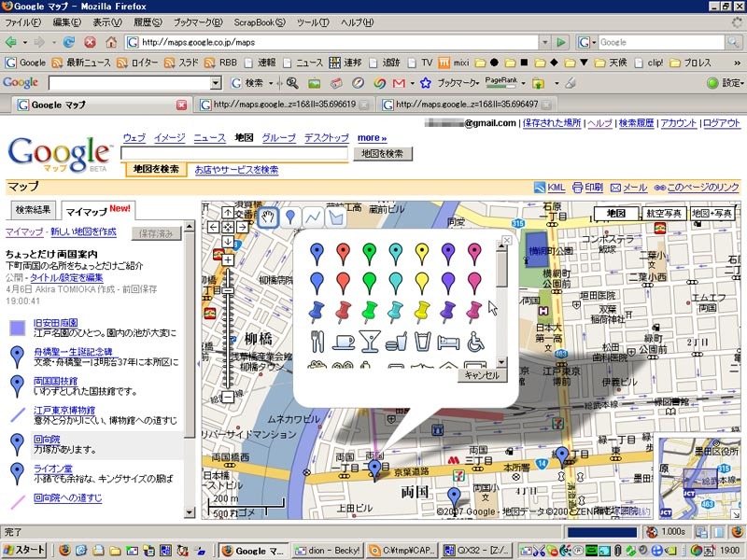This screenshot has height=560, width=747.
Task: Select the fork and knife restaurant icon
Action: click(317, 342)
